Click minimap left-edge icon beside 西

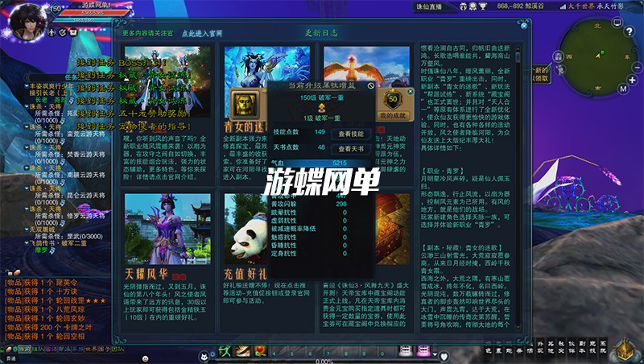pos(558,56)
